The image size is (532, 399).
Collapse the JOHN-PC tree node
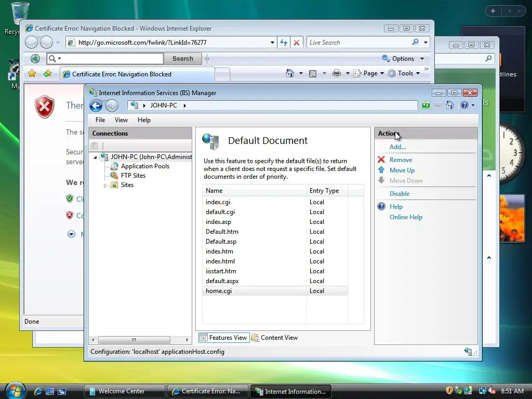(96, 157)
